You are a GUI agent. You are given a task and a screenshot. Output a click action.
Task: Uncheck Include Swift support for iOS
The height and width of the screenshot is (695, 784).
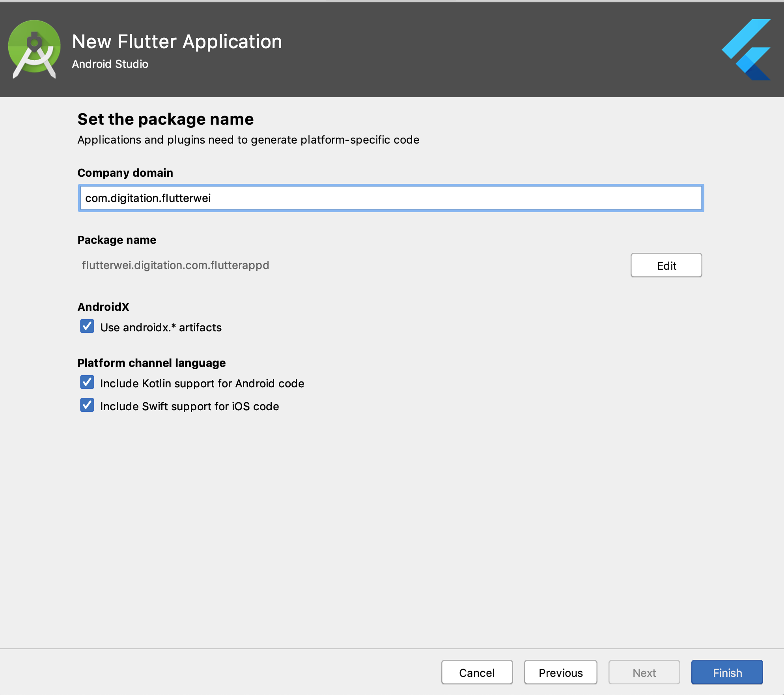coord(87,405)
